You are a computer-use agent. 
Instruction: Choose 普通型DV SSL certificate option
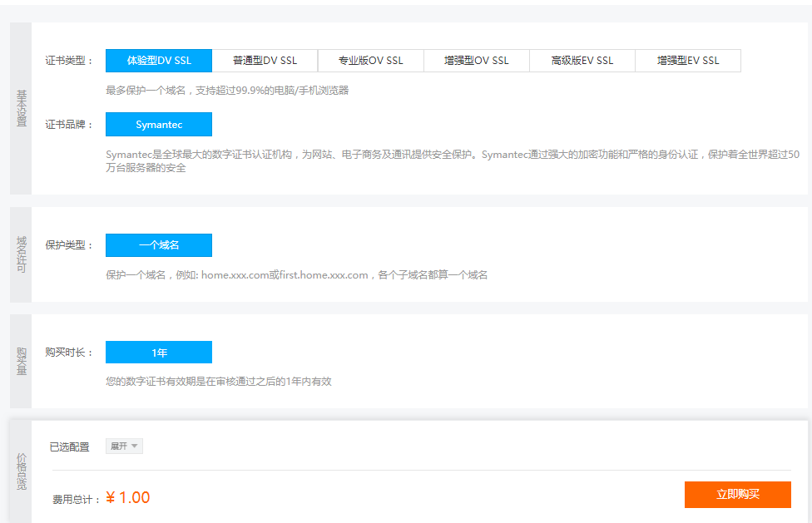pyautogui.click(x=265, y=61)
